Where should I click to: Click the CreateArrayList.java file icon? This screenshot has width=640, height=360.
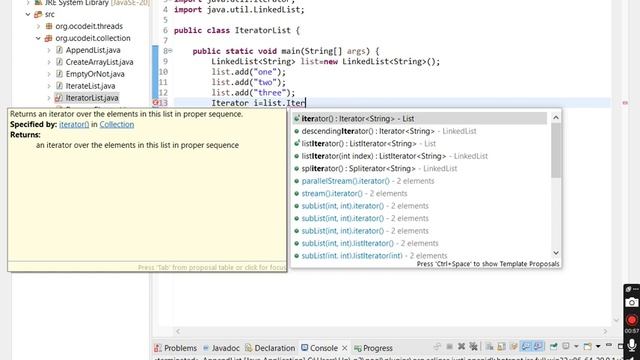59,62
